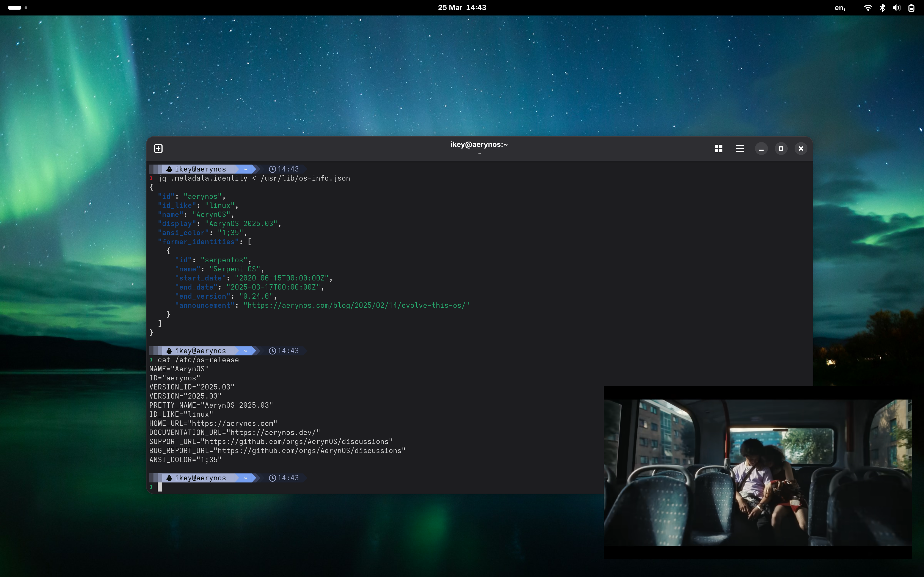Open the aerynos.com blog announcement URL
This screenshot has width=924, height=577.
pos(356,305)
